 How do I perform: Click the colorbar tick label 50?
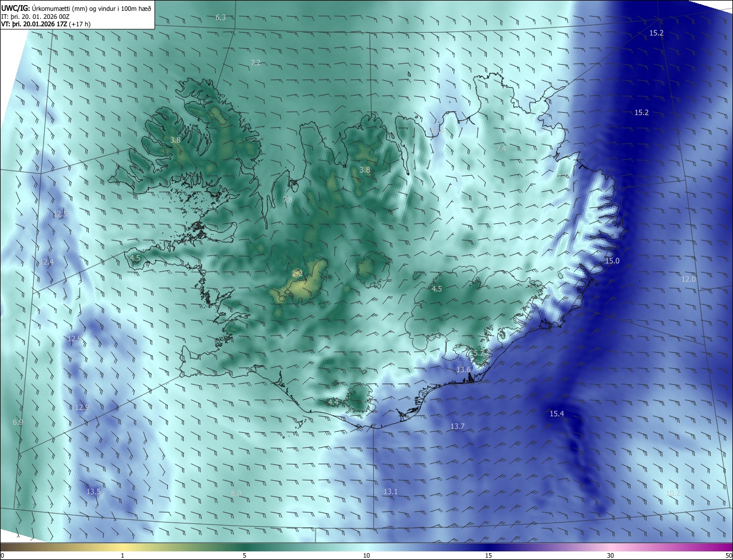coord(728,555)
